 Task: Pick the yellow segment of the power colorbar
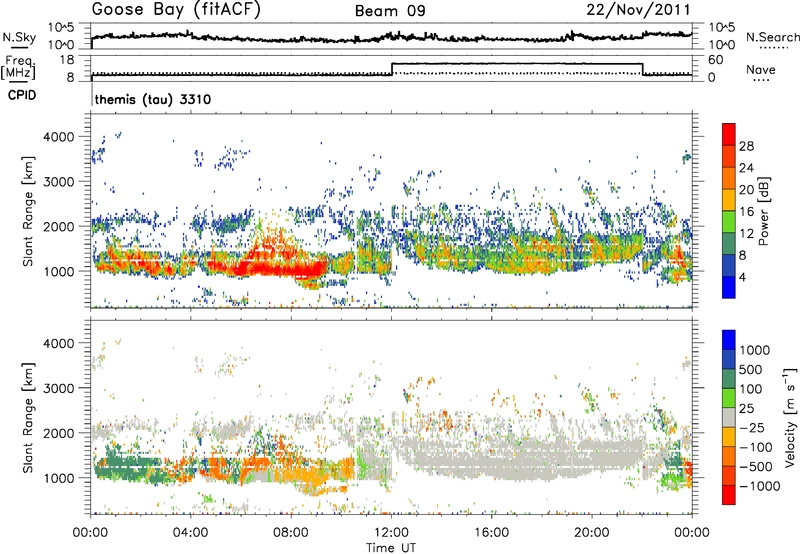[729, 200]
